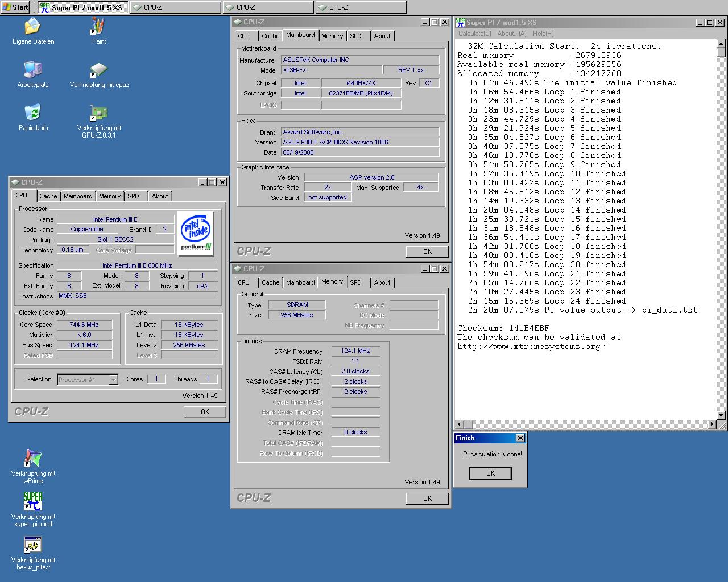Click the Chipset i440BX/ZX field
728x582 pixels.
[x=361, y=83]
